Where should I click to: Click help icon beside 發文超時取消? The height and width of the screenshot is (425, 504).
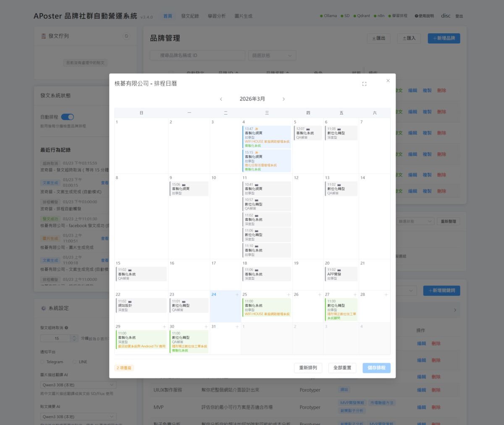tap(66, 328)
